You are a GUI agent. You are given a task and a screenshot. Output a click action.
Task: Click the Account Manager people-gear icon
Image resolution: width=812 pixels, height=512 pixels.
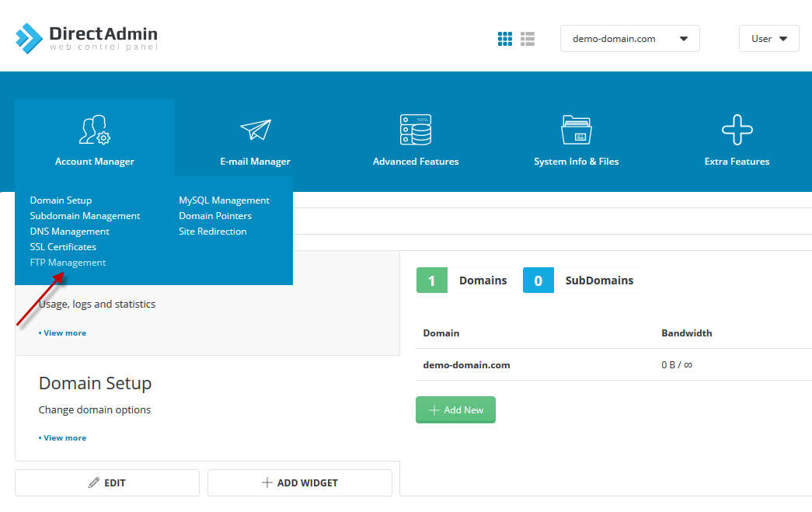(x=95, y=130)
